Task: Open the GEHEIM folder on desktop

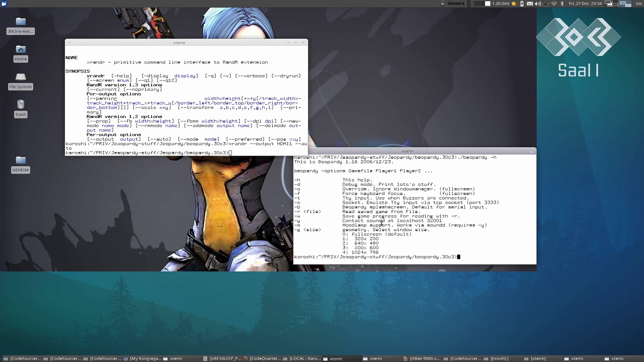Action: (x=20, y=164)
